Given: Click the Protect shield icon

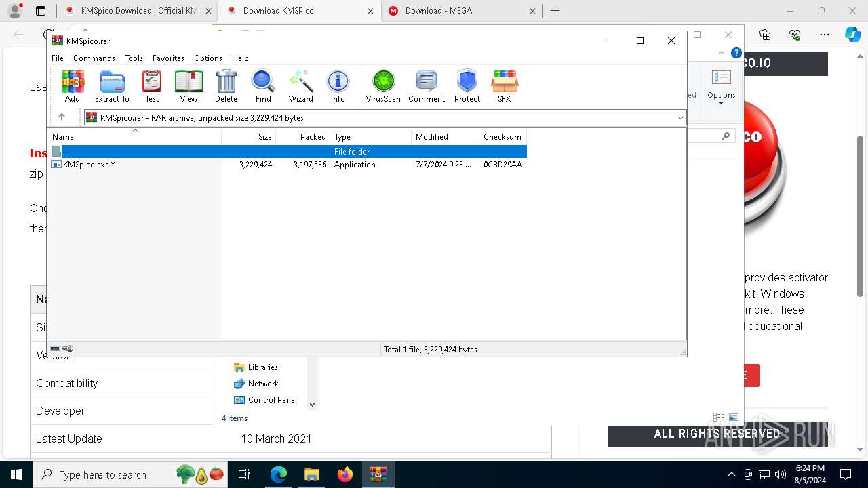Looking at the screenshot, I should (467, 86).
